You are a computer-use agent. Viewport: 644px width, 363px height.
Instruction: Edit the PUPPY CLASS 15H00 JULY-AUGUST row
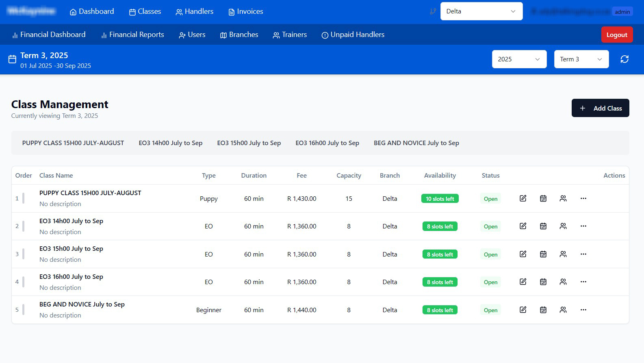[x=523, y=198]
